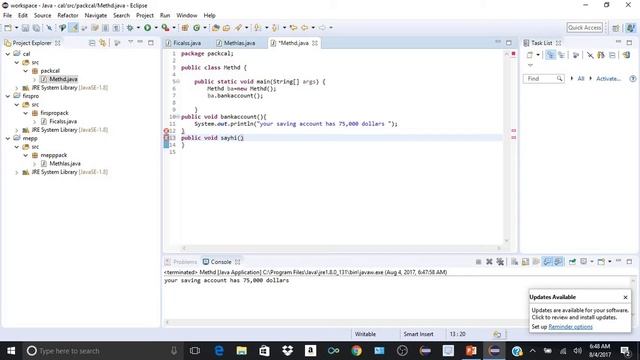Click the Debug bug icon in the toolbar
The image size is (640, 360).
130,28
